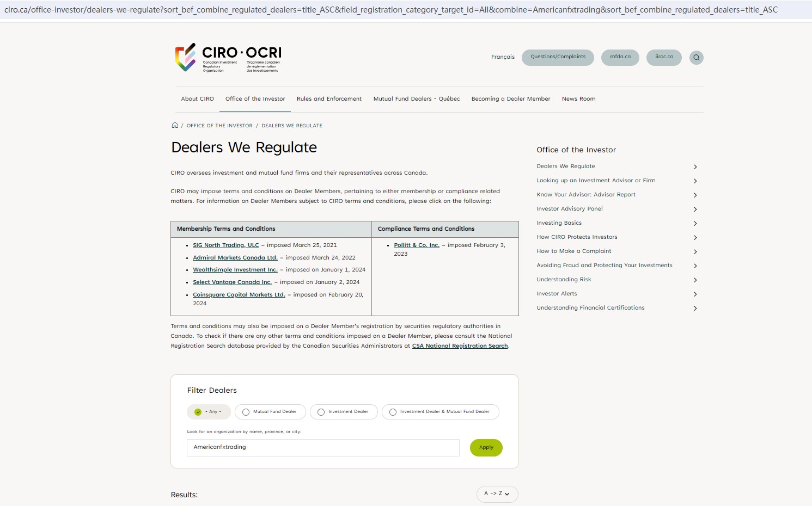Expand Understanding Financial Certifications chevron

click(x=695, y=308)
